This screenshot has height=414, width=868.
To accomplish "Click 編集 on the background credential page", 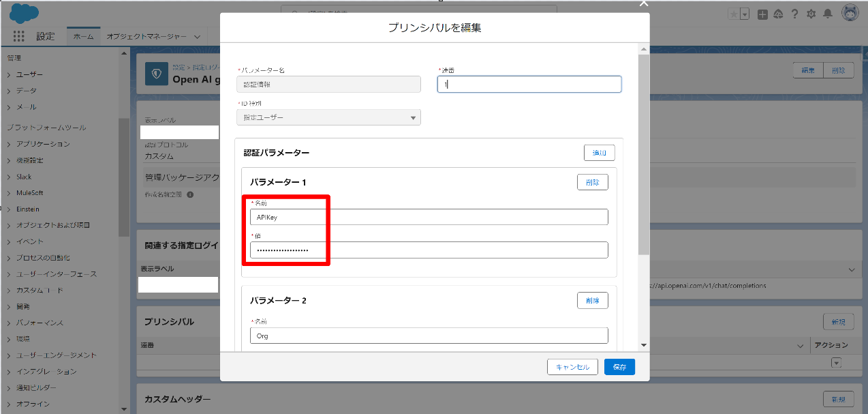I will click(808, 70).
